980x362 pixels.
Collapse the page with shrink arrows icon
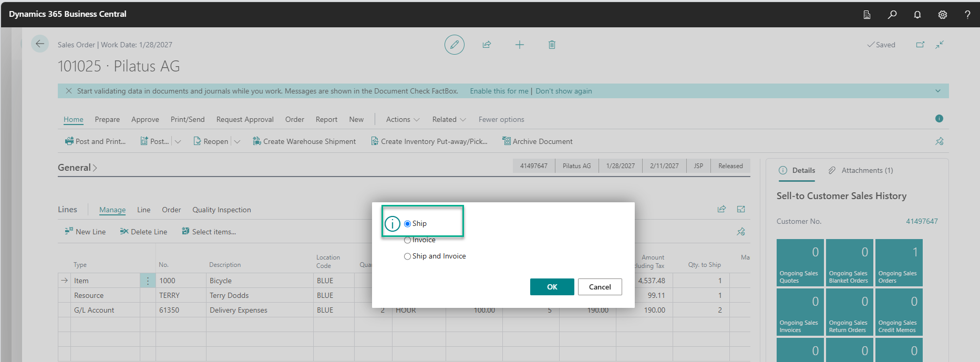(940, 45)
